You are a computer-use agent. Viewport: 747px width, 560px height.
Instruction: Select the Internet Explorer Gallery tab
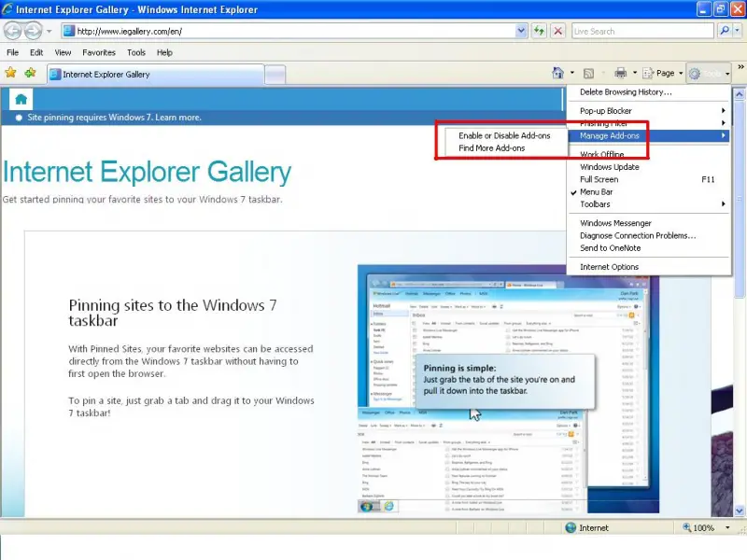(155, 75)
